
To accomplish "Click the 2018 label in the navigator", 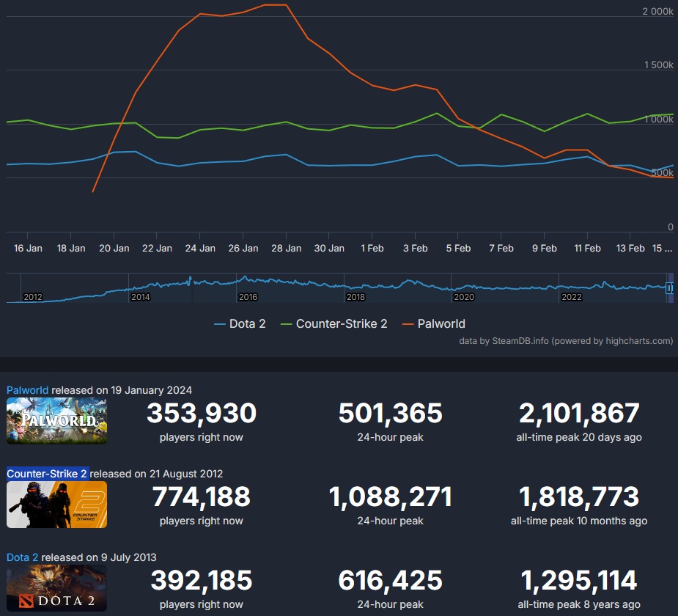I will [x=356, y=297].
